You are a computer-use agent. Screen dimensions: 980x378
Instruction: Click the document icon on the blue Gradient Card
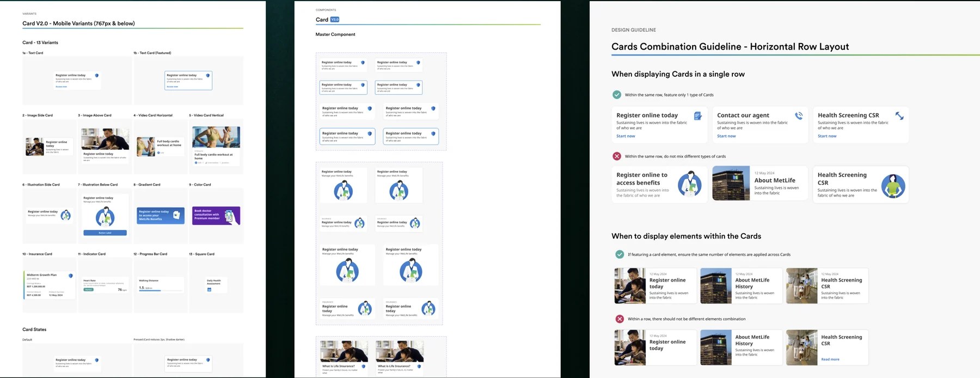click(176, 215)
